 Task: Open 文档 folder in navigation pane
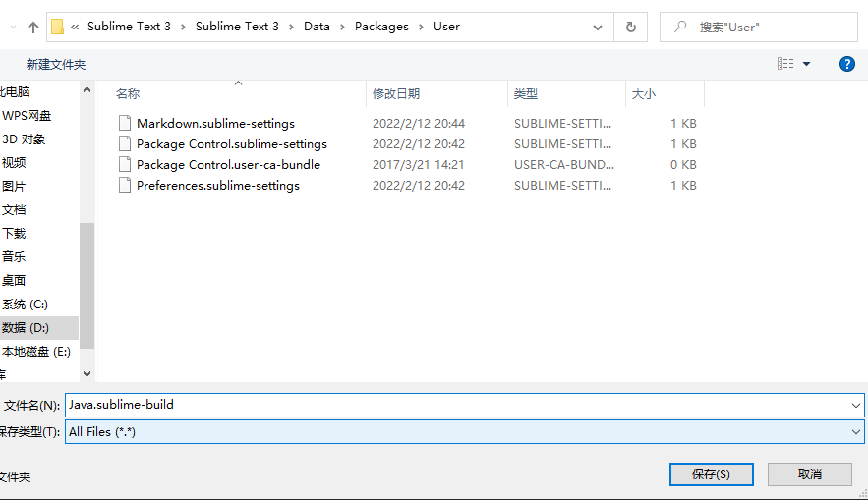pos(14,210)
